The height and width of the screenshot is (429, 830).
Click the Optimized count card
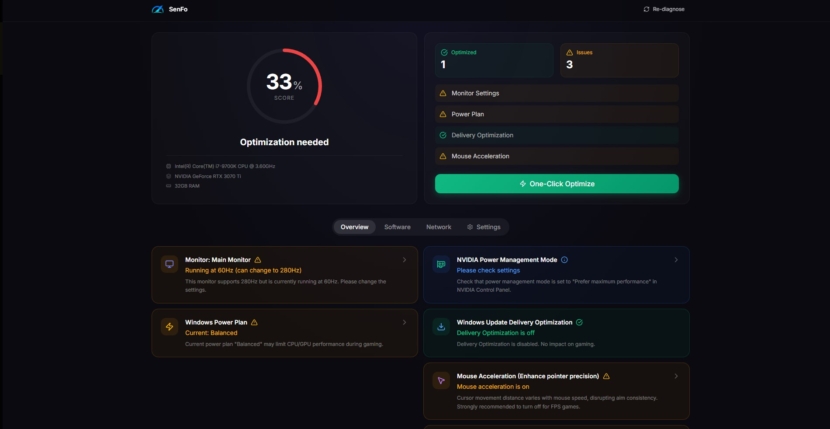click(494, 60)
